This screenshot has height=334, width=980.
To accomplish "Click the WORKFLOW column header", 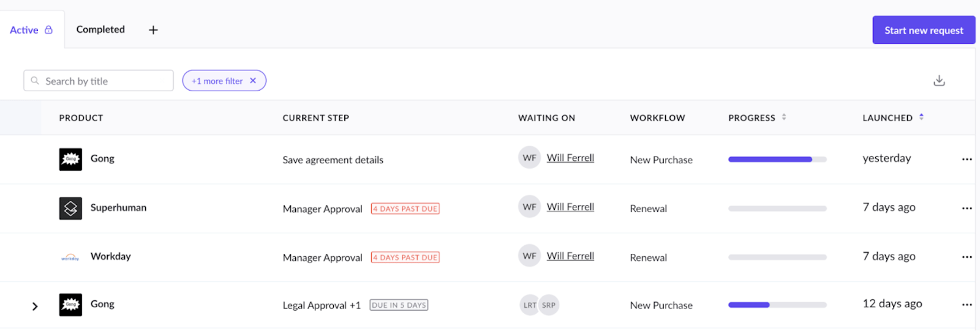I will point(657,118).
